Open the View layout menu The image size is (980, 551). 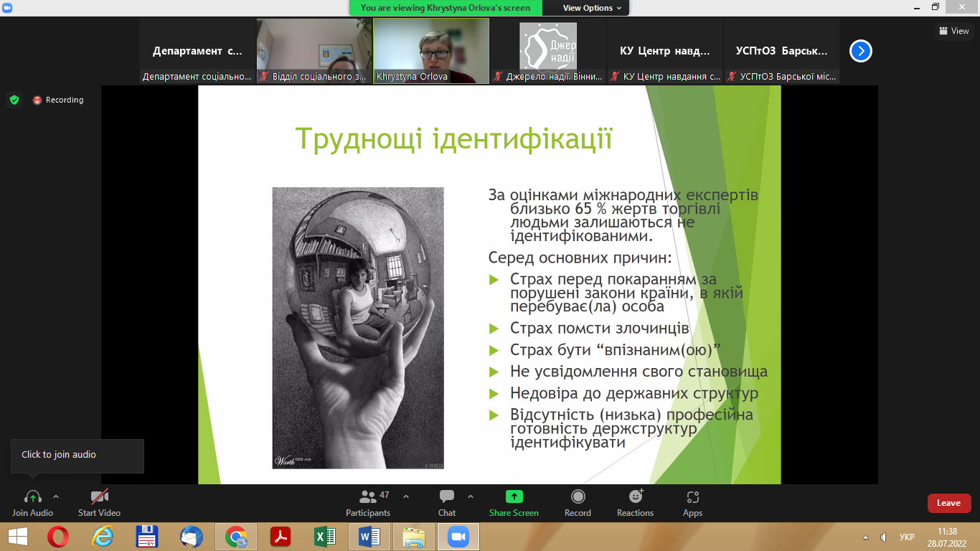click(953, 31)
